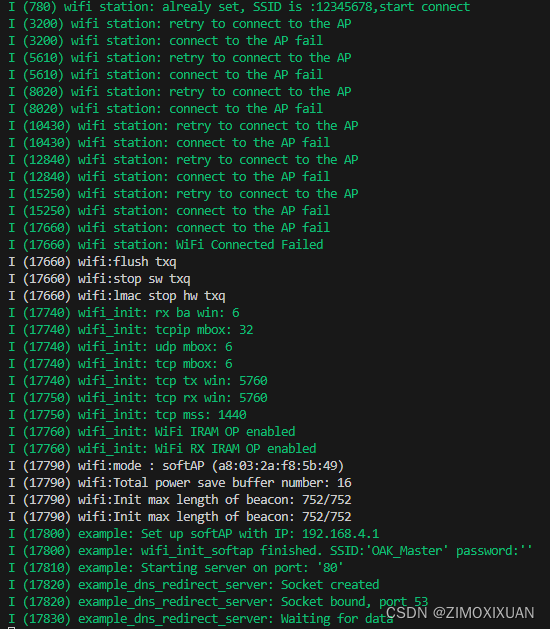The height and width of the screenshot is (629, 550).
Task: Click the SSID value 12345678 in first line
Action: pyautogui.click(x=344, y=6)
